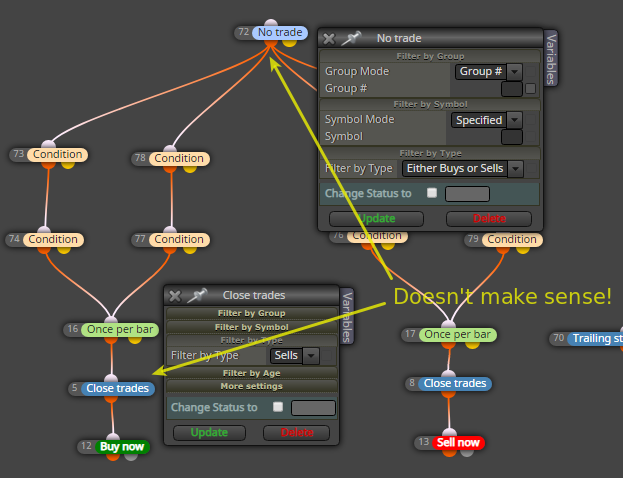Tick checkbox beside Sells dropdown
623x478 pixels.
327,356
